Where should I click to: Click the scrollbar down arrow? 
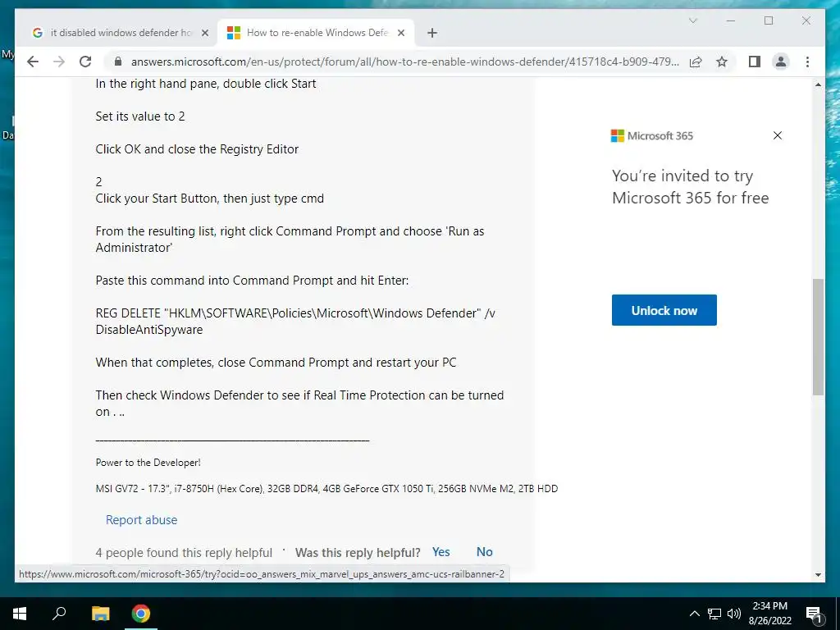tap(818, 575)
